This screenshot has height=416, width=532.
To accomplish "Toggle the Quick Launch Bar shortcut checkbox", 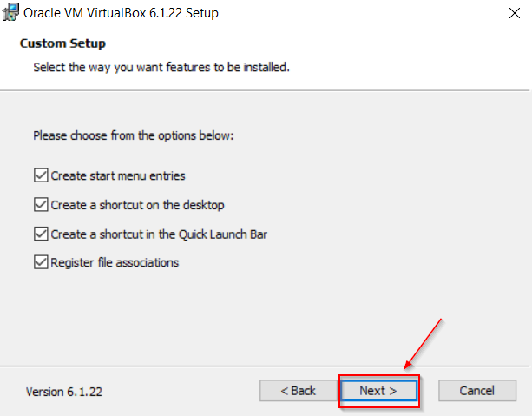I will [x=40, y=234].
